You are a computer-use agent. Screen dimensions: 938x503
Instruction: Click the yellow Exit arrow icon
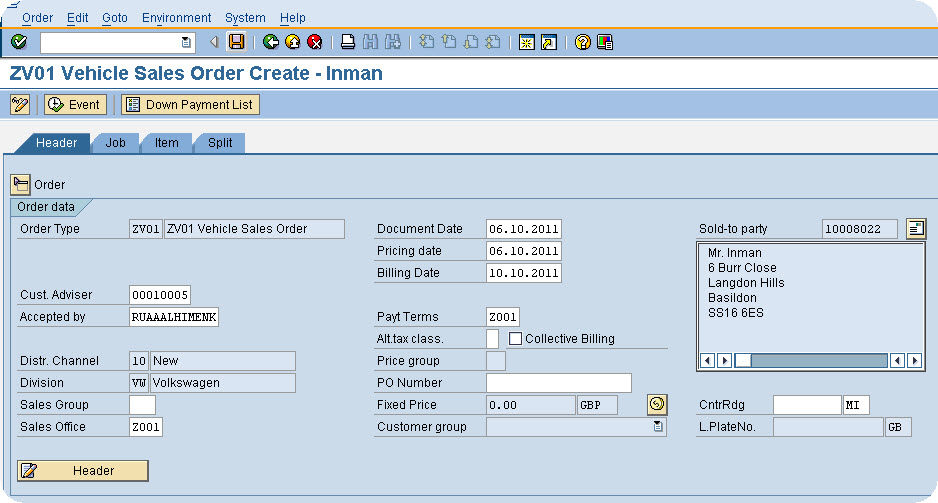293,42
